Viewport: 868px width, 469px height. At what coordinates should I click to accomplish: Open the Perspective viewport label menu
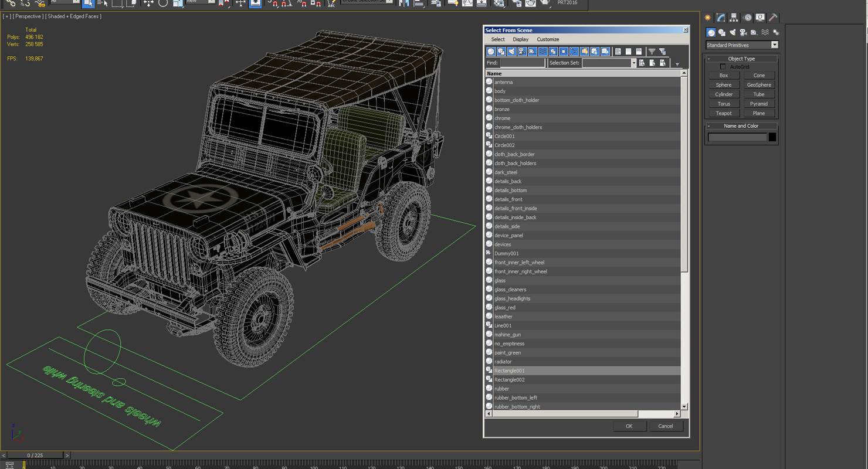pyautogui.click(x=28, y=16)
